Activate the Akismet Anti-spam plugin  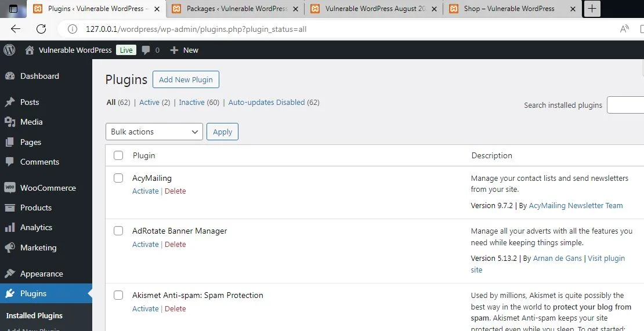pos(146,308)
